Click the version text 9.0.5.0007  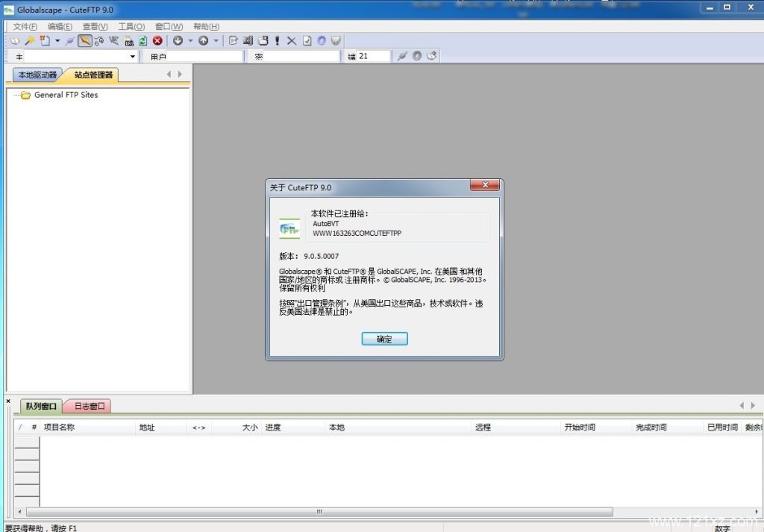point(321,256)
